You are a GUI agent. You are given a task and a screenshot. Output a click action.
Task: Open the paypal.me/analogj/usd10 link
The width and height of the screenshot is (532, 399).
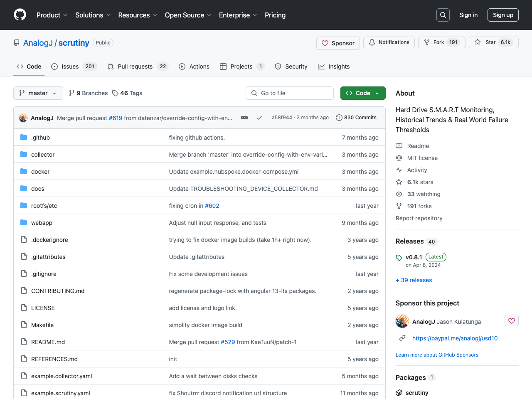tap(455, 338)
